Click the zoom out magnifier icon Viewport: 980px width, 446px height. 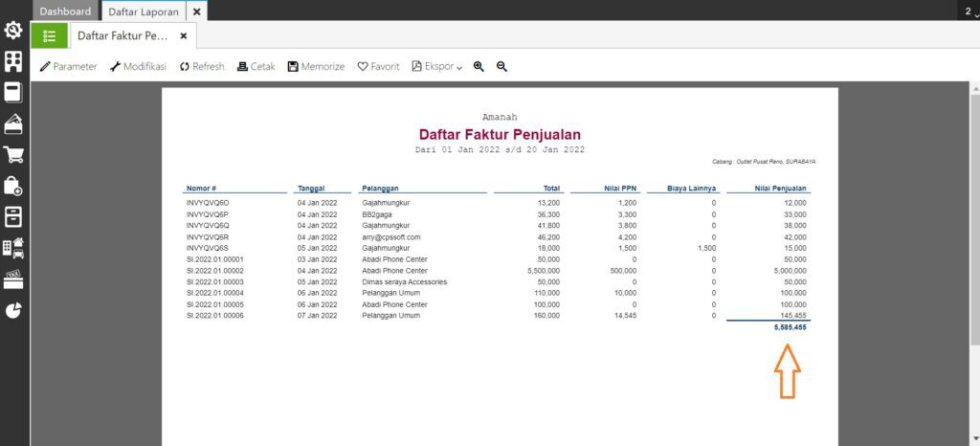coord(501,67)
